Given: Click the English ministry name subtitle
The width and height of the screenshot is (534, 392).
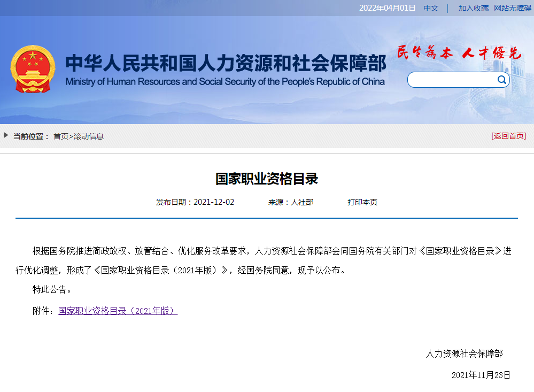Looking at the screenshot, I should click(x=225, y=82).
